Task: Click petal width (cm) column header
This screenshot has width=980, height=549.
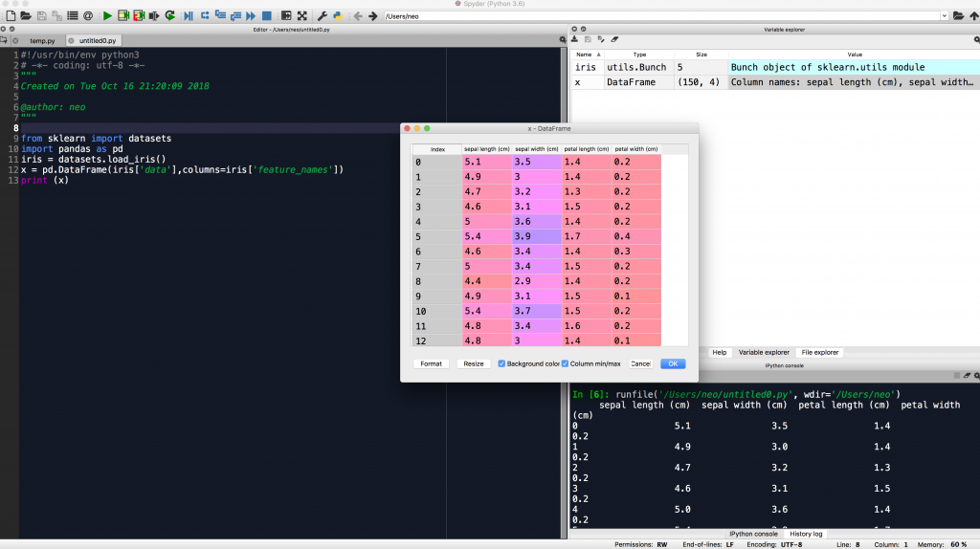Action: click(x=636, y=149)
